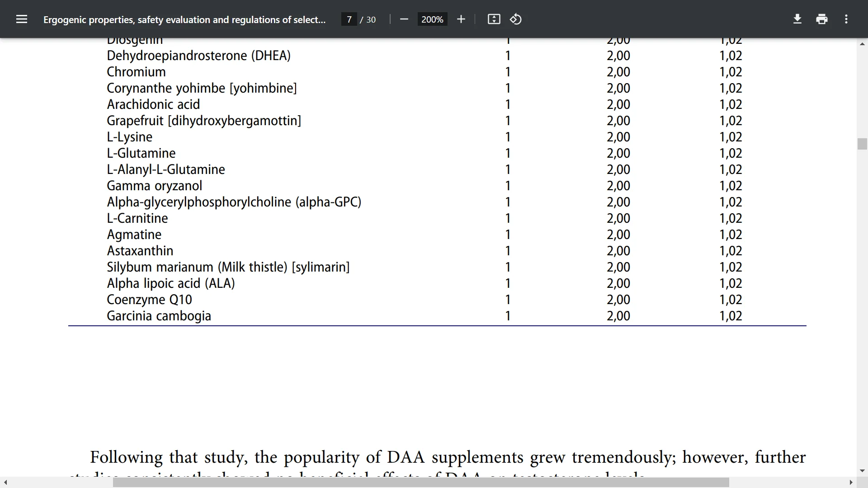This screenshot has width=868, height=488.
Task: Click the 1,02 value in Garcinia cambogia row
Action: pos(731,316)
